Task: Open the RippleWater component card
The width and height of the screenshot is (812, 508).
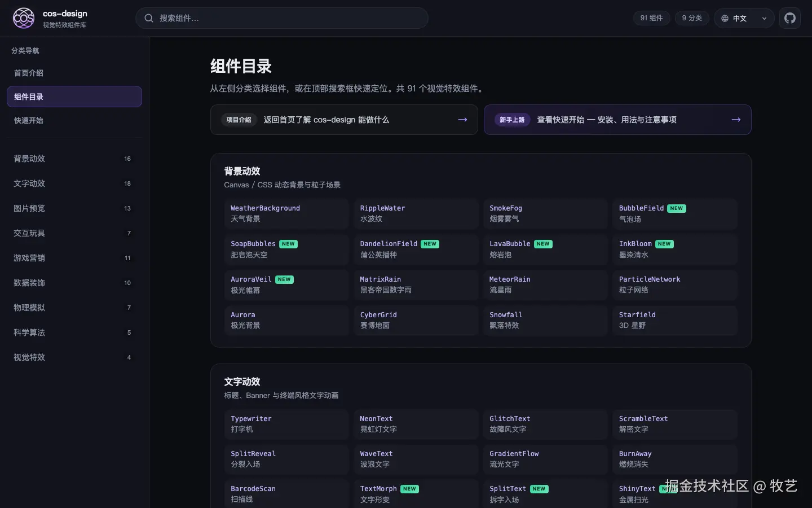Action: tap(416, 213)
